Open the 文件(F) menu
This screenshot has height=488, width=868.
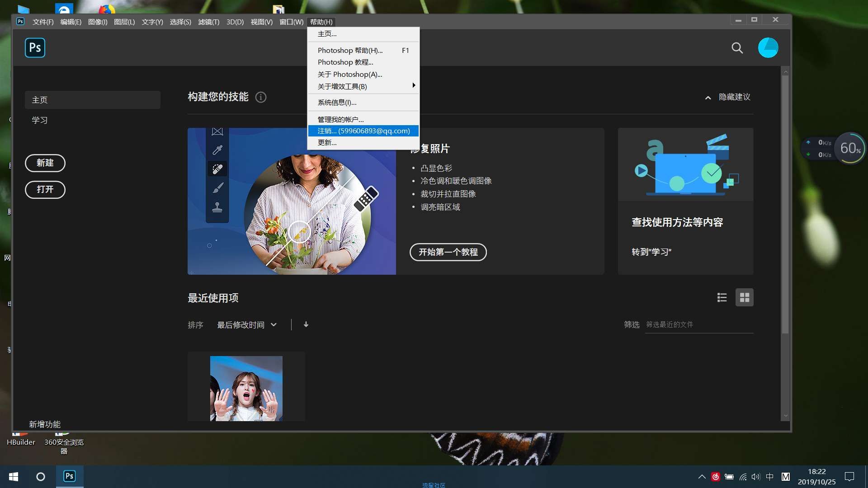click(x=43, y=22)
